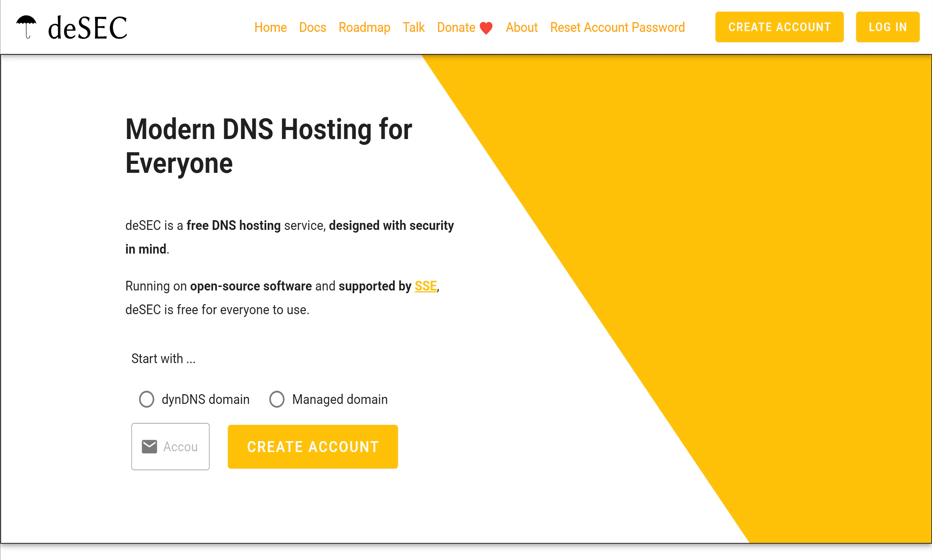Navigate to the About page
The width and height of the screenshot is (932, 560).
(x=522, y=27)
